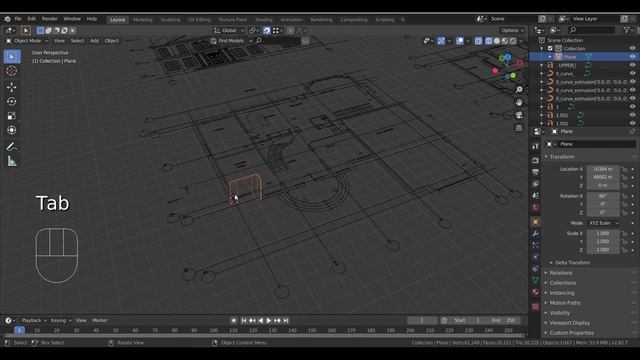Viewport: 640px width, 360px height.
Task: Toggle Collection exclude checkbox in outliner
Action: tap(550, 49)
